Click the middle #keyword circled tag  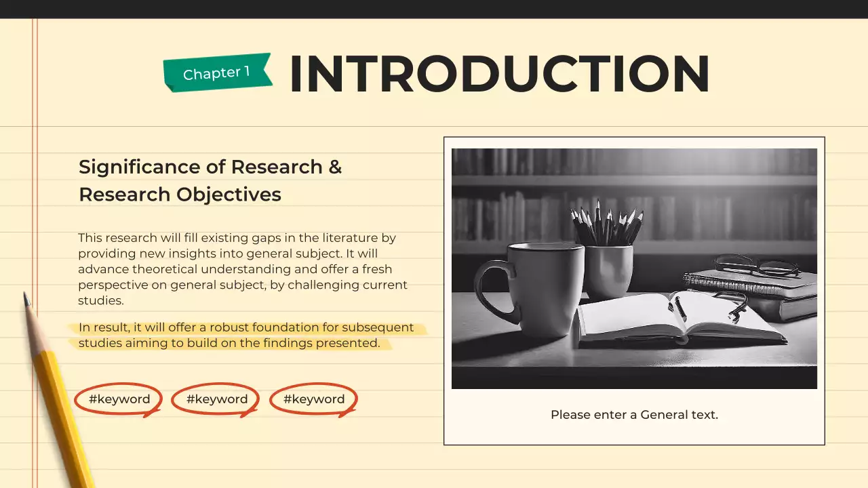click(216, 399)
